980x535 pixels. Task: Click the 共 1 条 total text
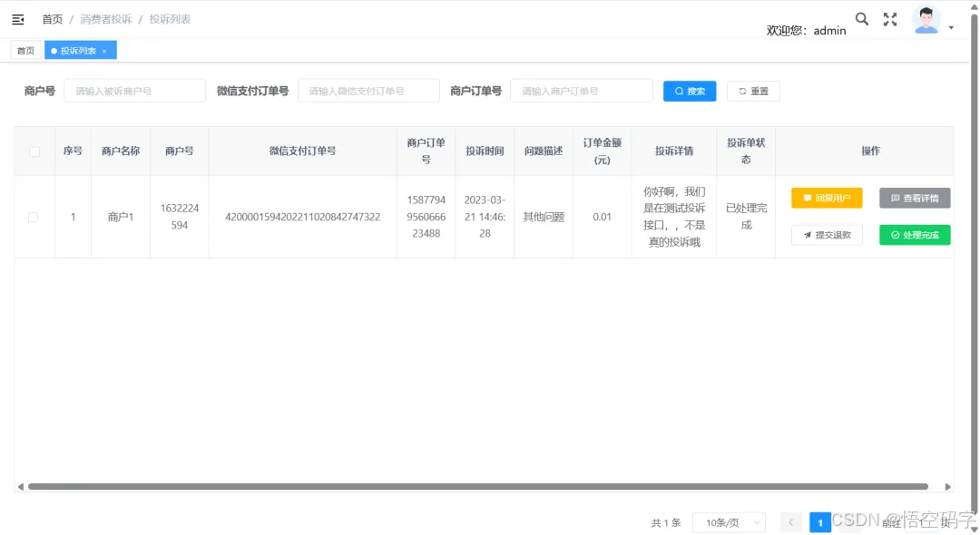666,523
